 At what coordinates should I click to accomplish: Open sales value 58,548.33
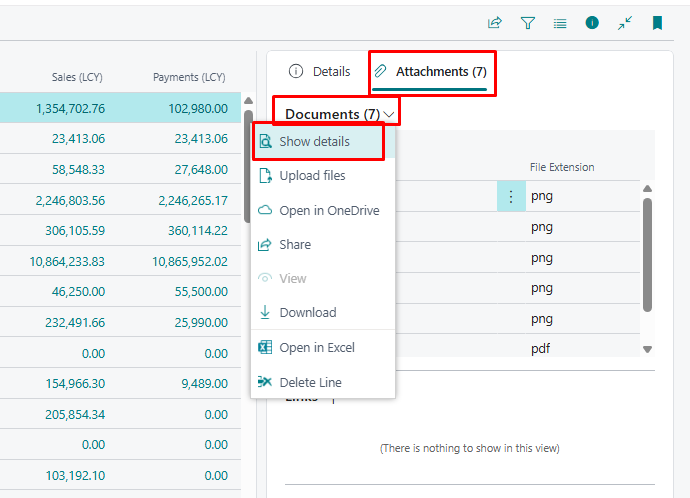coord(78,169)
